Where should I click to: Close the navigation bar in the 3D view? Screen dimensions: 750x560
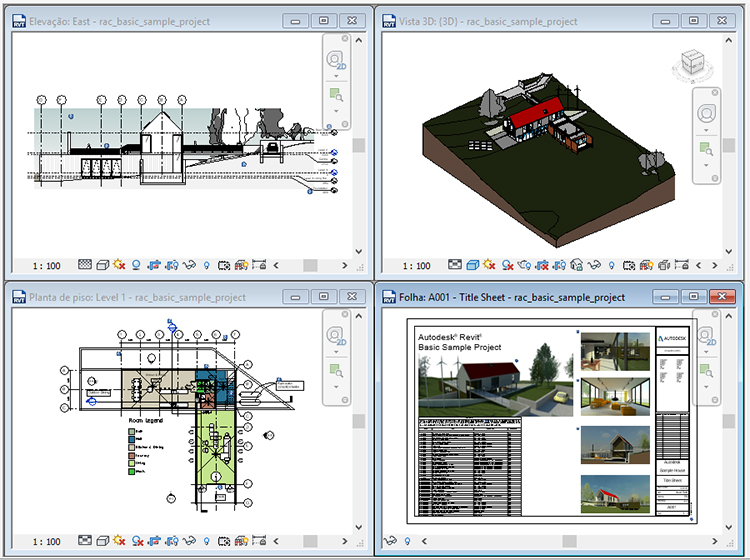pos(715,92)
